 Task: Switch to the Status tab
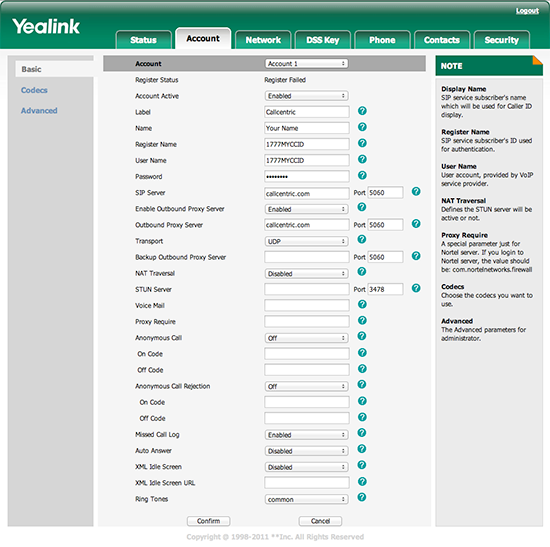point(143,40)
